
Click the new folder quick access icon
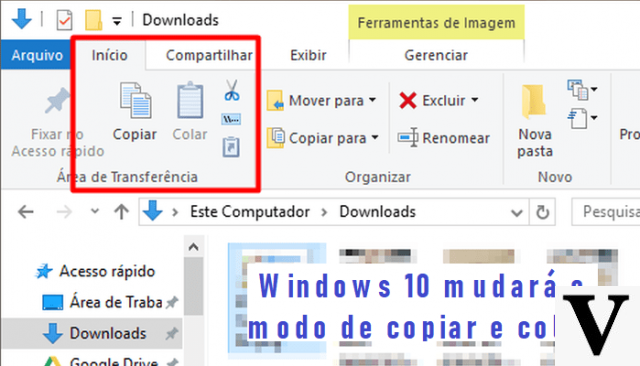(x=93, y=20)
